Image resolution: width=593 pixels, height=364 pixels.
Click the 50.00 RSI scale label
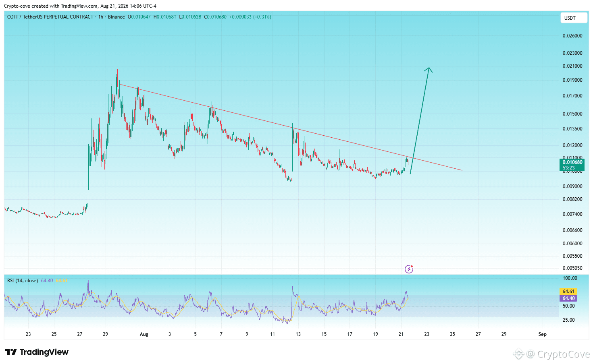569,306
